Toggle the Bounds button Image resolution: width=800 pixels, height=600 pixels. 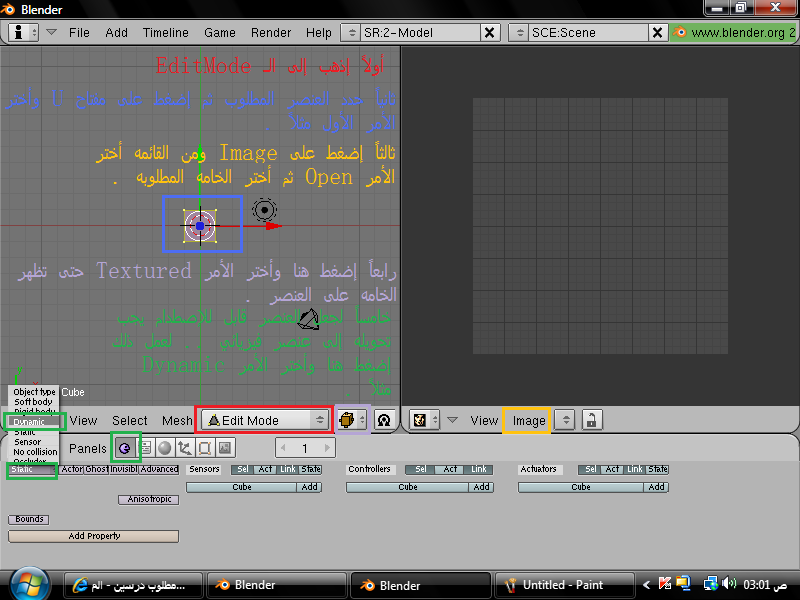point(29,519)
